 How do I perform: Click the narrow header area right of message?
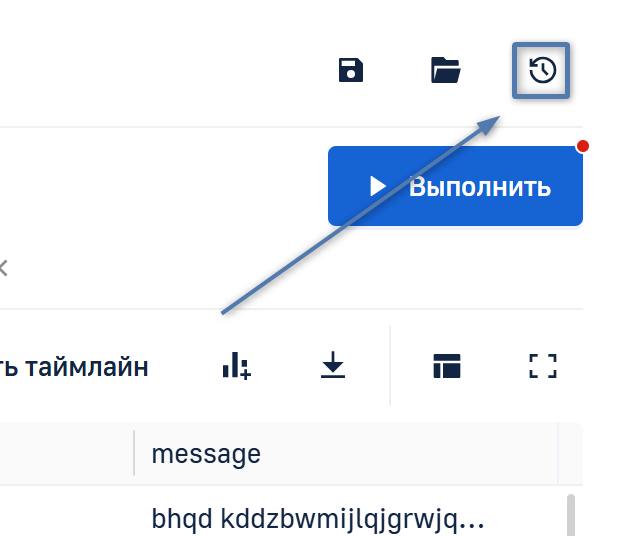(x=571, y=453)
